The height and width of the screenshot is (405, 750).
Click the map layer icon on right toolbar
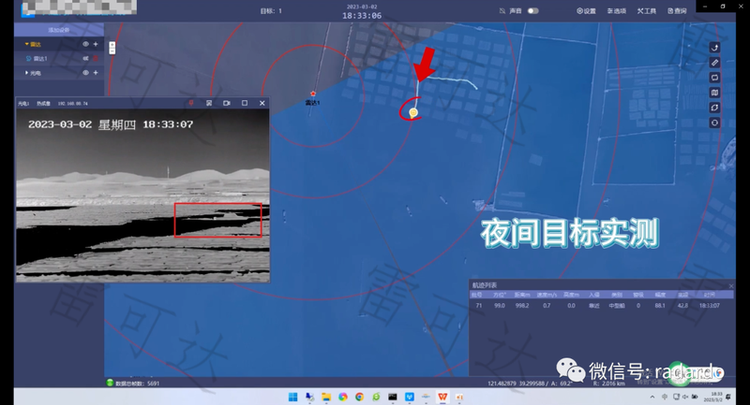(x=715, y=93)
